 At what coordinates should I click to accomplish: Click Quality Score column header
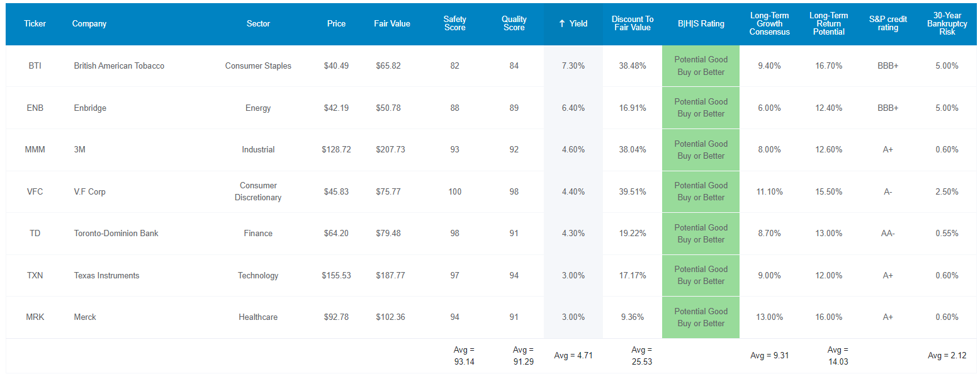pos(514,24)
